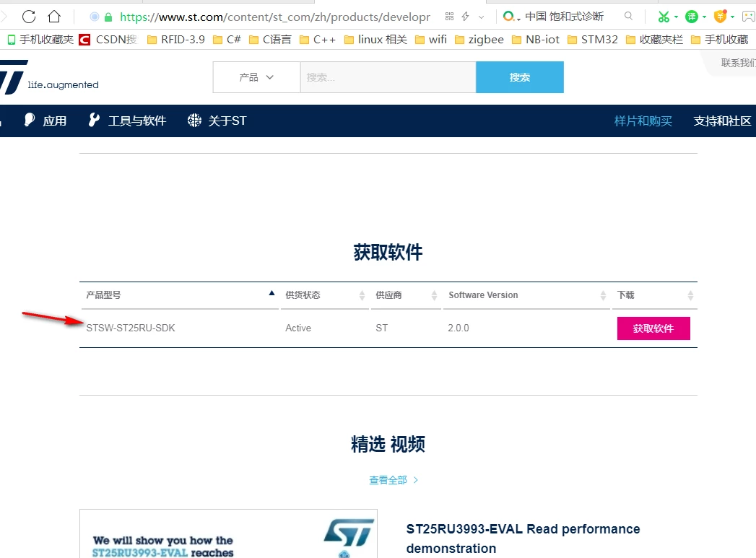
Task: Open the C语言 bookmark folder
Action: 270,40
